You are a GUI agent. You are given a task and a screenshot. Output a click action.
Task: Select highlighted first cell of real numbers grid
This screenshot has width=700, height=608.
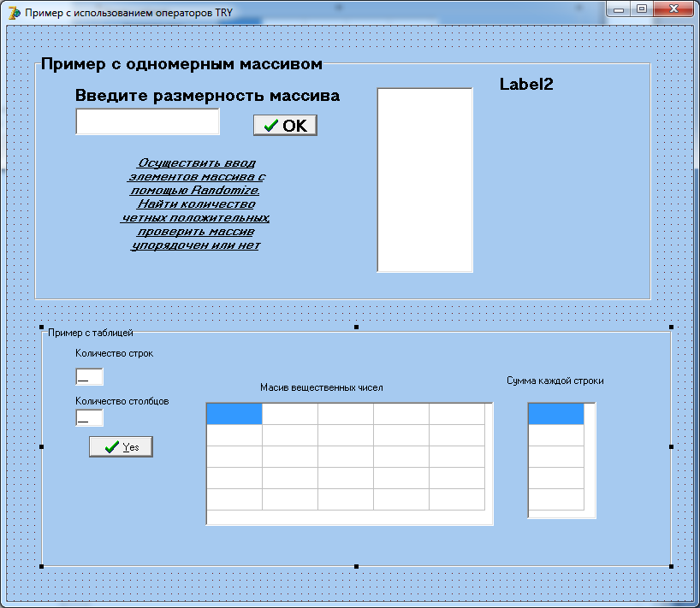(234, 414)
